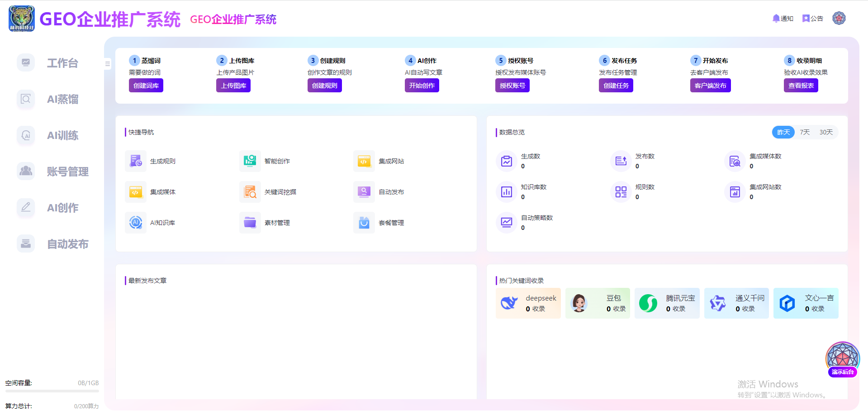Click the deepseek keyword collection card
The image size is (868, 420).
[x=528, y=303]
